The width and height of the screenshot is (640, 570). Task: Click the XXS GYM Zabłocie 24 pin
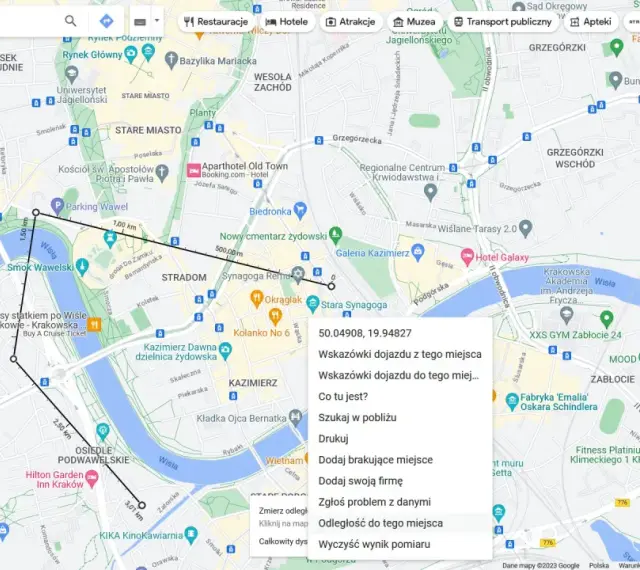(607, 319)
